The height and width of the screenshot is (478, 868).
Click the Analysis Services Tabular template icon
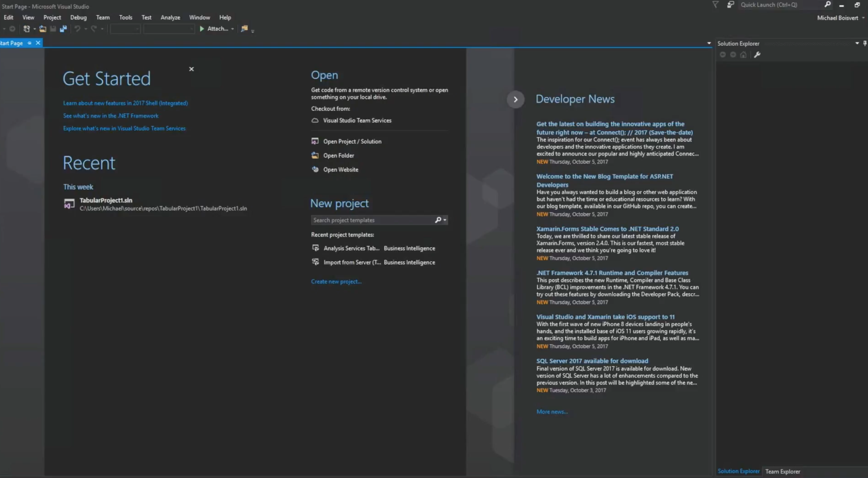point(315,248)
